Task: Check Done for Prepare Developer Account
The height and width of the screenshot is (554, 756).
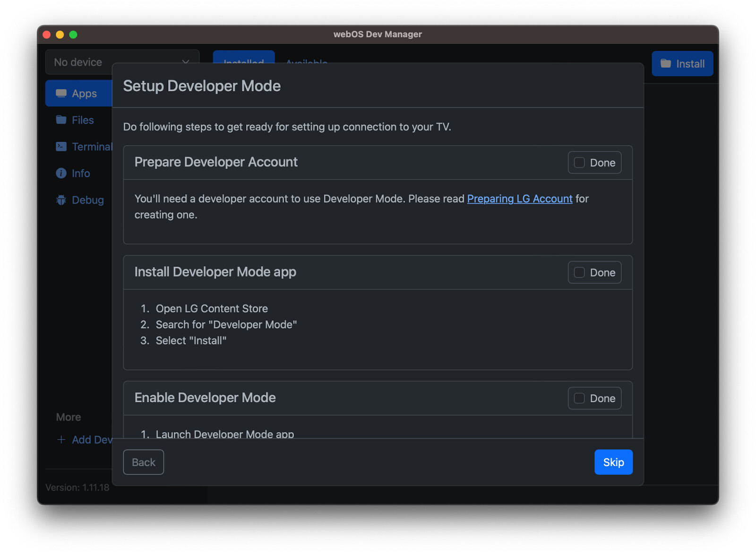Action: pos(579,163)
